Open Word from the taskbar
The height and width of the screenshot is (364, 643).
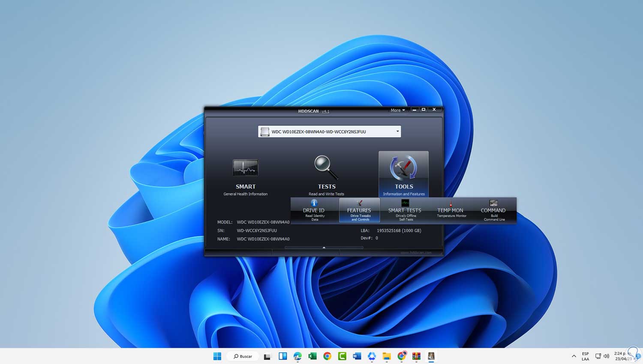coord(357,356)
